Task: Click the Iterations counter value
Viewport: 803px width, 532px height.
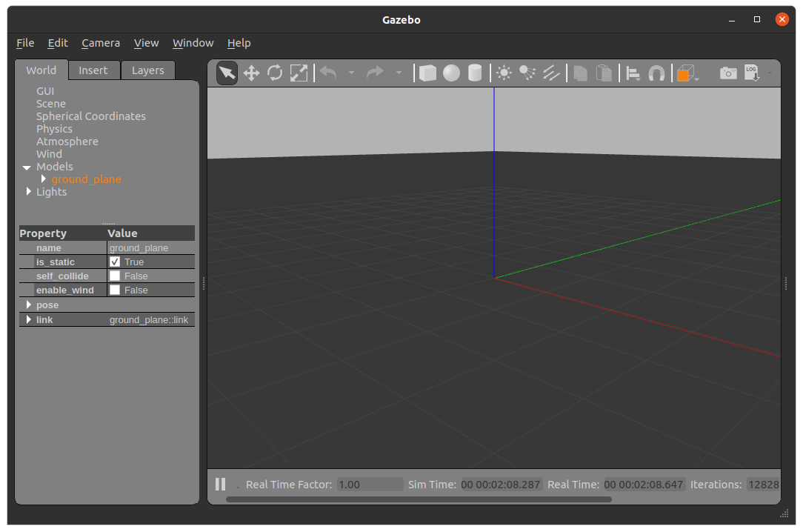Action: (x=763, y=485)
